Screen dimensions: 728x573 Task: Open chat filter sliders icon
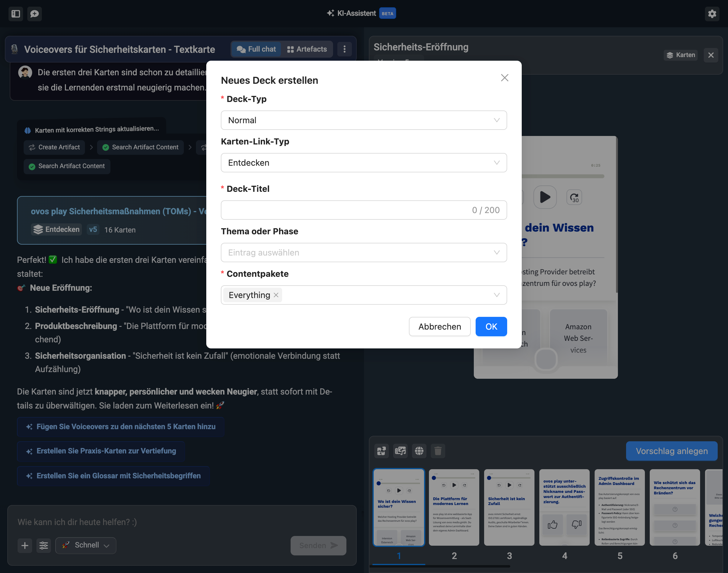[x=44, y=545]
